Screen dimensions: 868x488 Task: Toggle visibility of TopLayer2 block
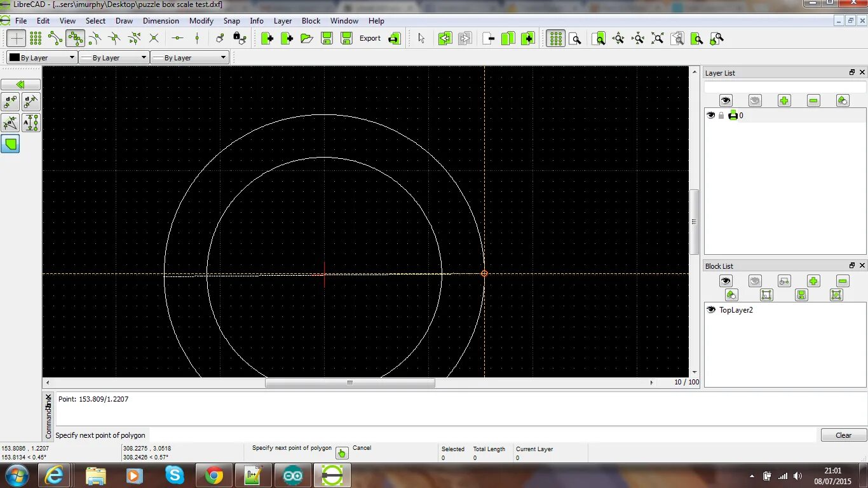(711, 310)
